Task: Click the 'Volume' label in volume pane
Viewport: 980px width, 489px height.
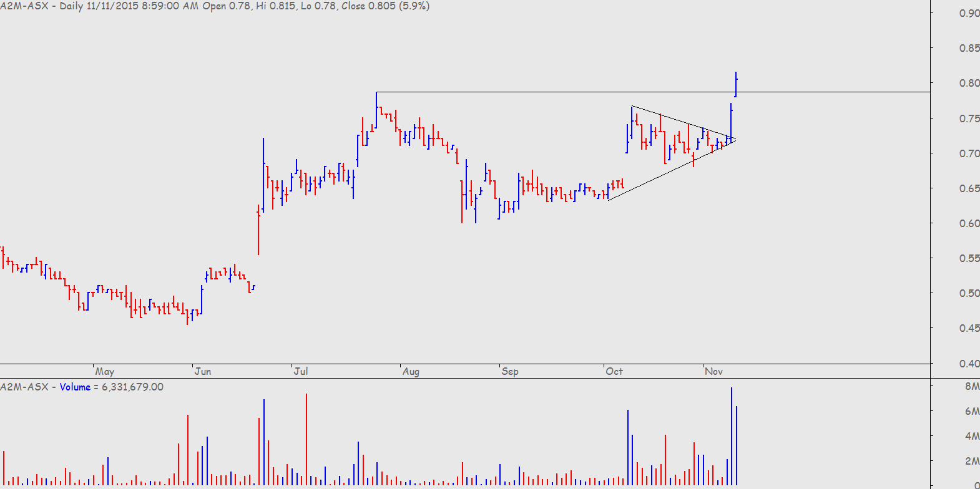Action: pos(75,387)
